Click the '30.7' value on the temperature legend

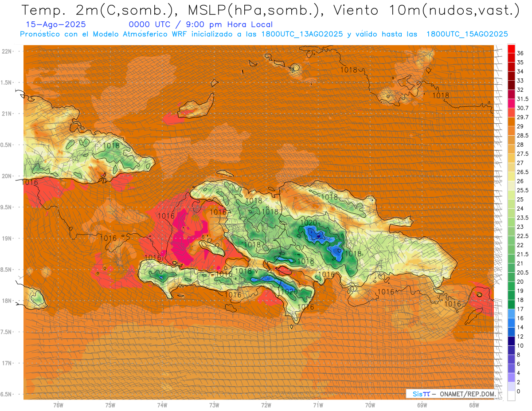point(523,108)
